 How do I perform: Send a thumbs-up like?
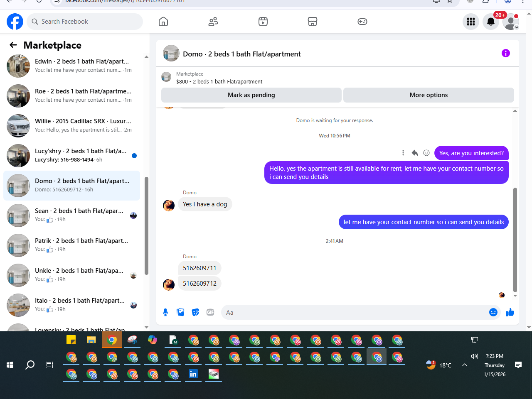tap(510, 312)
